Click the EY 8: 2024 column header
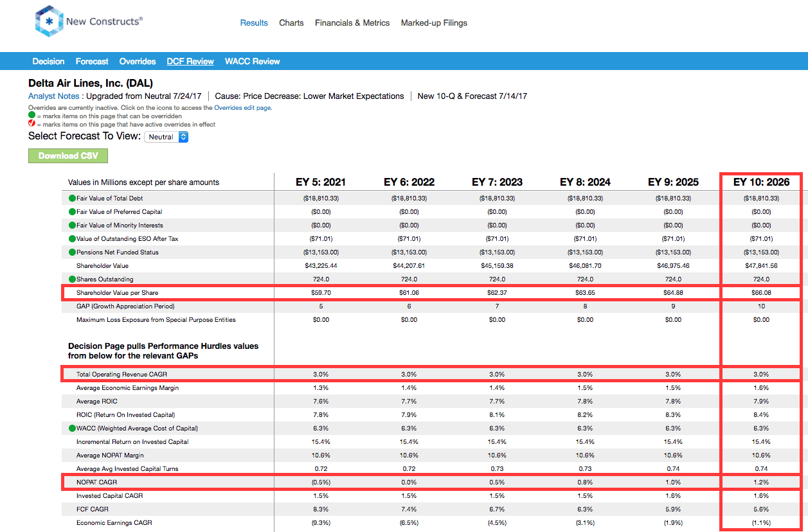808x532 pixels. pyautogui.click(x=585, y=182)
